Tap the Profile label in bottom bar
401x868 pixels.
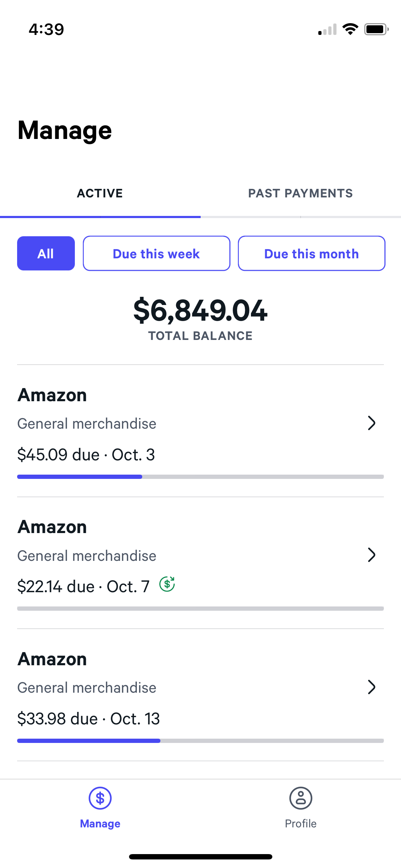[x=300, y=823]
